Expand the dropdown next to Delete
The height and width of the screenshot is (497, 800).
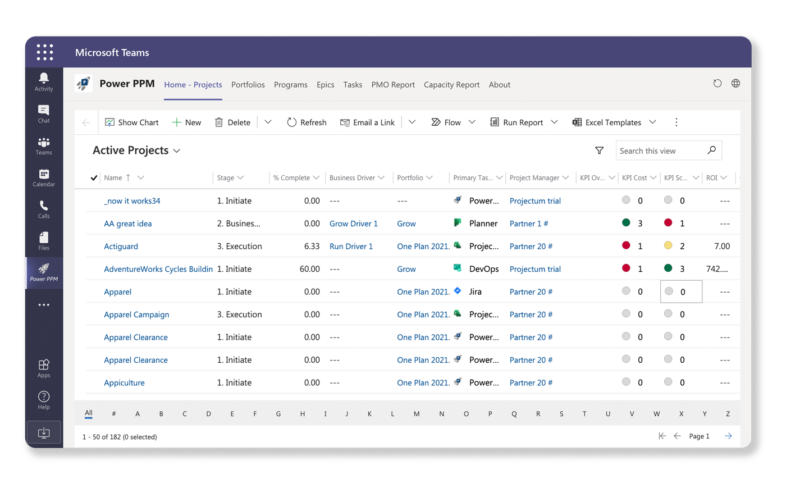[x=268, y=122]
